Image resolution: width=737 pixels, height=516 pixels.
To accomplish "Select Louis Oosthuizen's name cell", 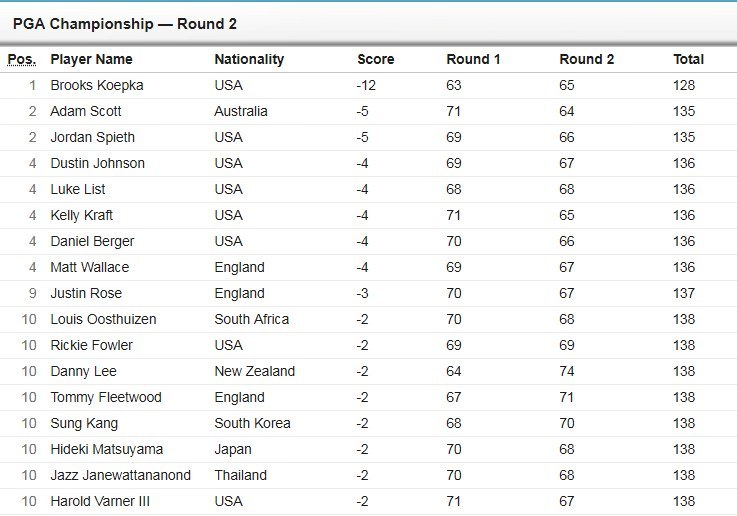I will [x=103, y=319].
